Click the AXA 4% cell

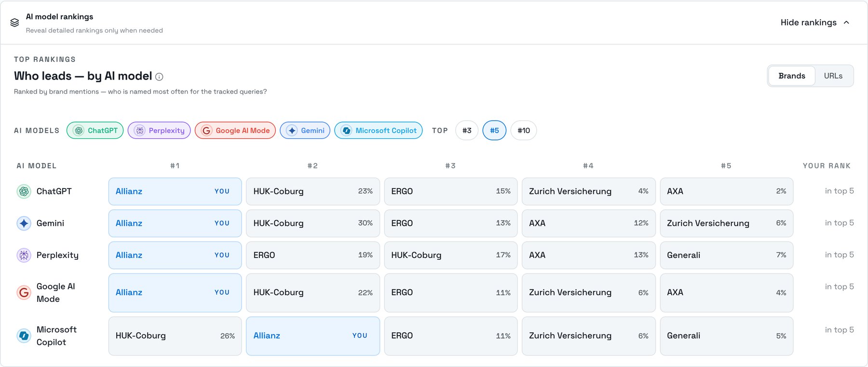pos(727,293)
